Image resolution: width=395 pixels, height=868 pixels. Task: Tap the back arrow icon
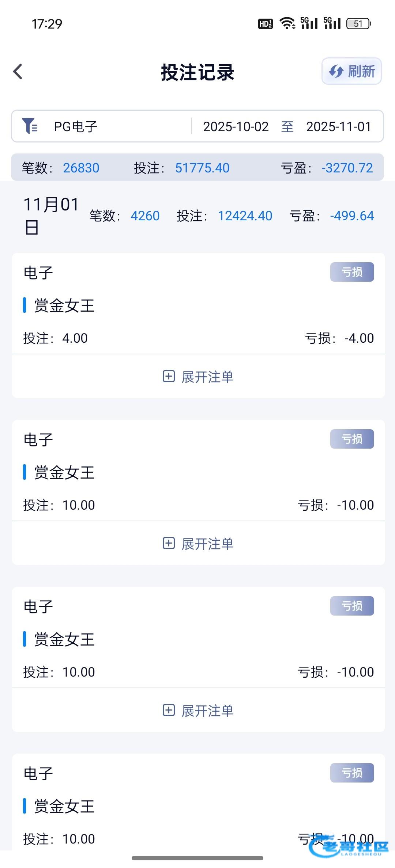18,72
